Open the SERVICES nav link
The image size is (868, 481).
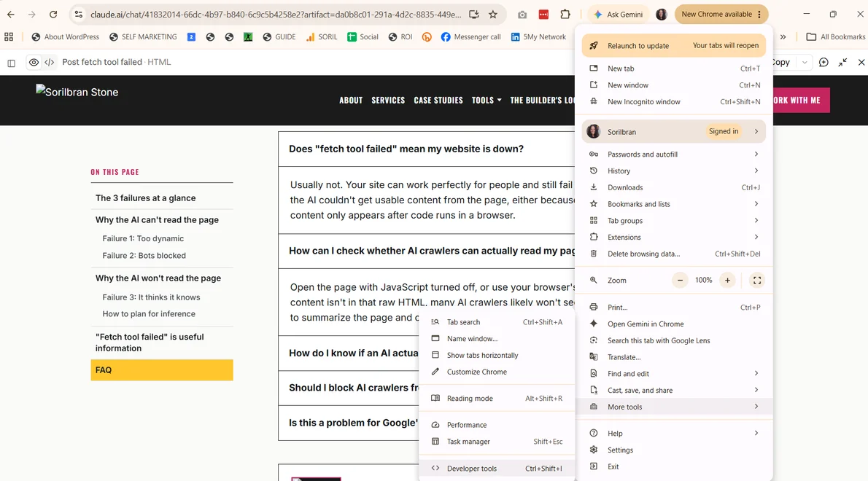coord(388,100)
